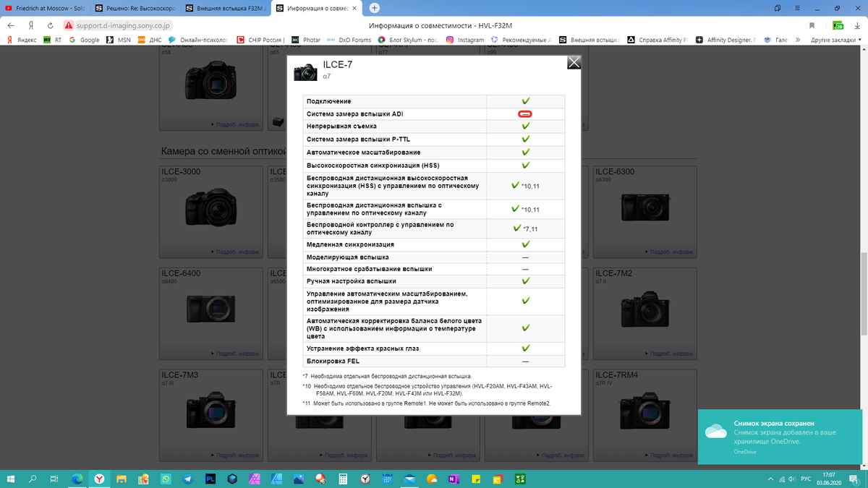Show hidden bookmarks via double chevron
Viewport: 868px width, 488px height.
pyautogui.click(x=798, y=40)
